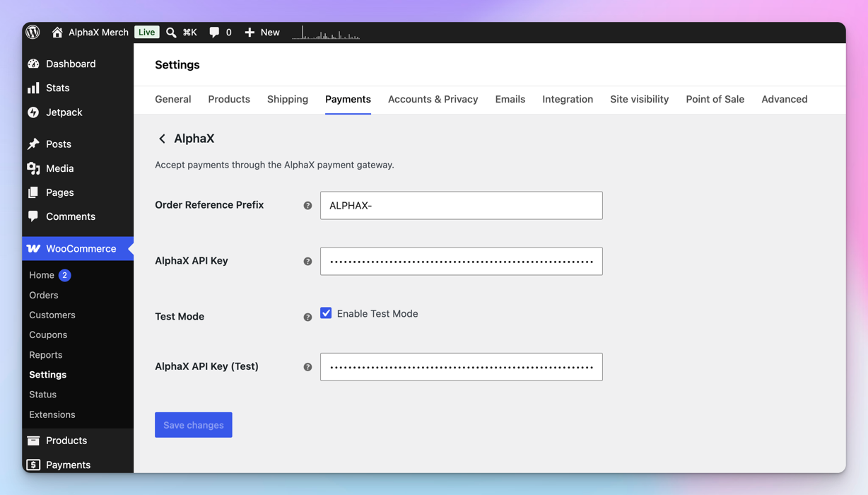
Task: Click the Home notification badge showing 2
Action: tap(64, 275)
